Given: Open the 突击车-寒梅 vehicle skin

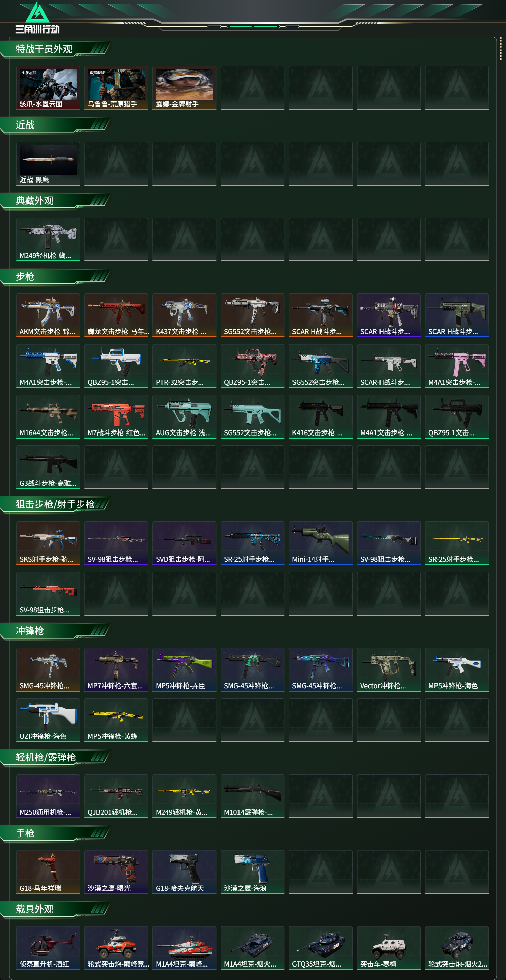Looking at the screenshot, I should 389,948.
